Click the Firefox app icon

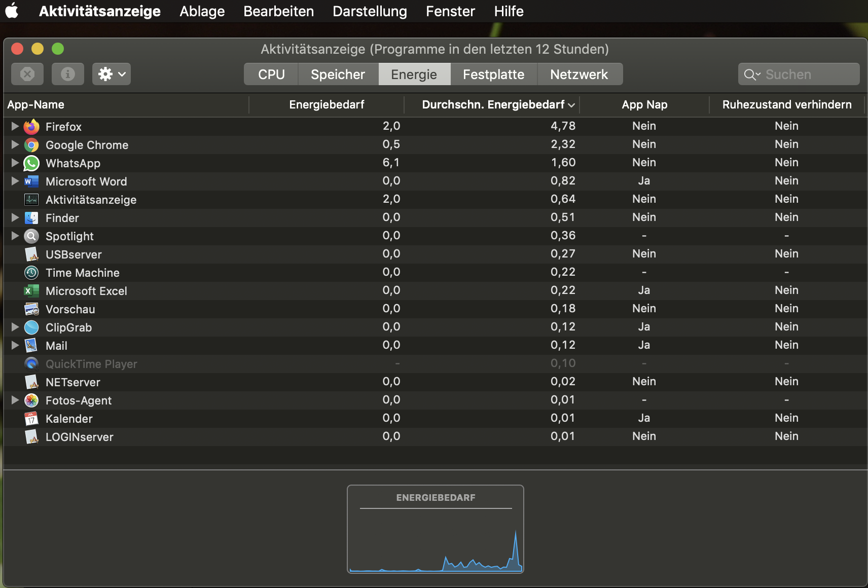click(31, 127)
